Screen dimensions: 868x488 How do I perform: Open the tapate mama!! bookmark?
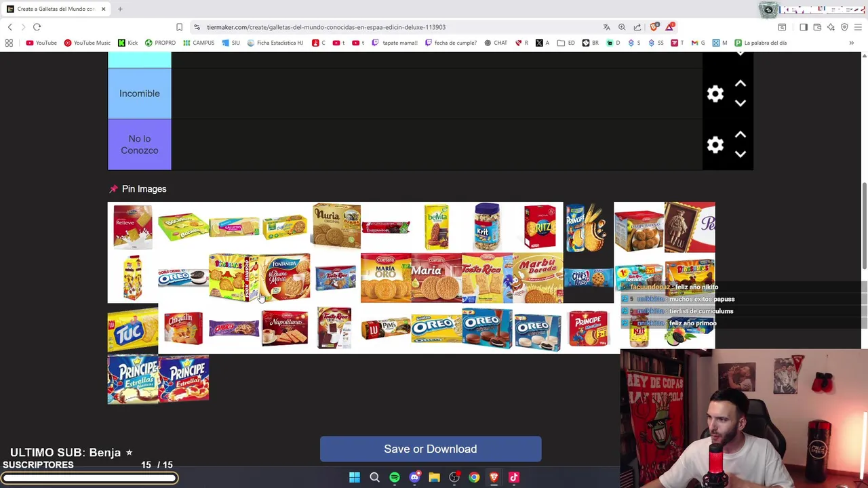395,43
